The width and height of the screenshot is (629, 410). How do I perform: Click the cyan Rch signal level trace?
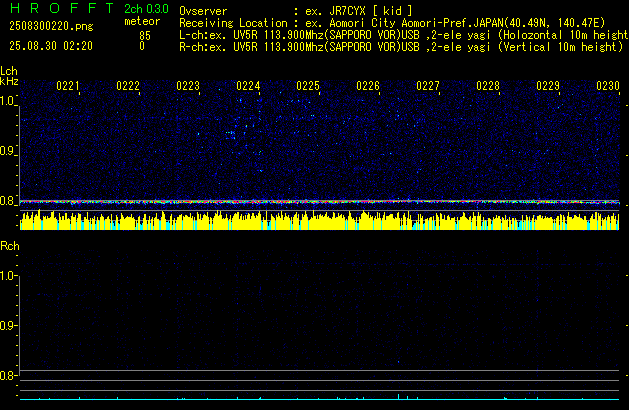pos(319,398)
